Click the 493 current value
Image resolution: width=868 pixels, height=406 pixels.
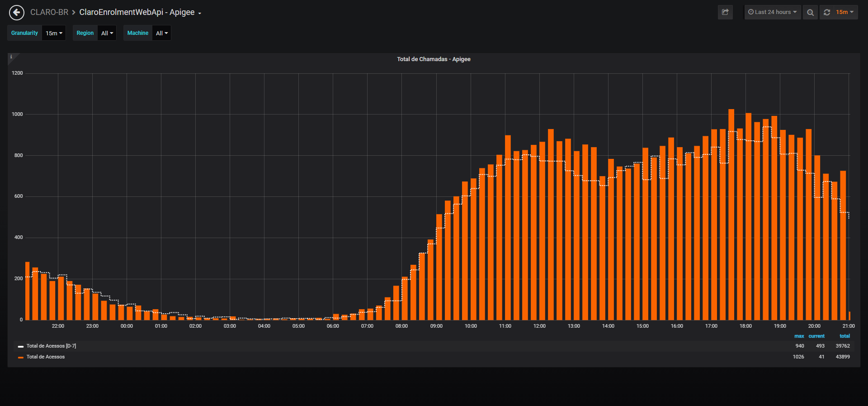point(820,346)
